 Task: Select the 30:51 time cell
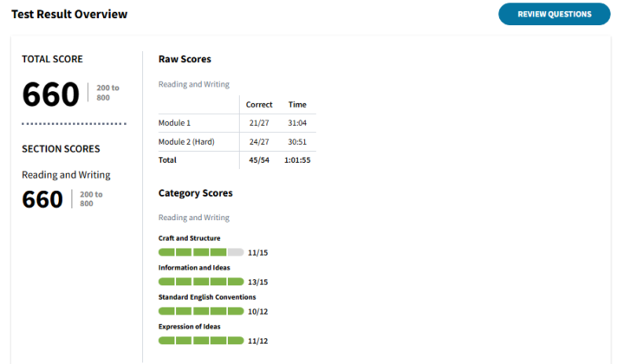point(297,141)
